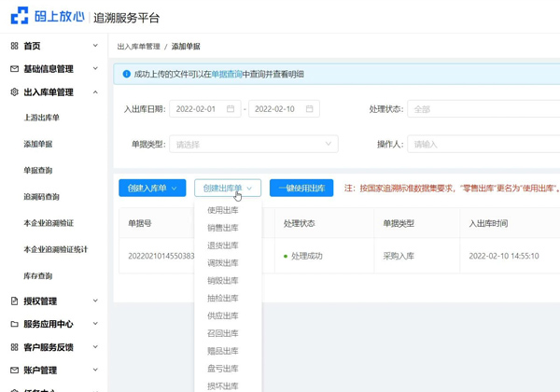Open the 单据类型 dropdown
The width and height of the screenshot is (560, 392).
[x=254, y=145]
